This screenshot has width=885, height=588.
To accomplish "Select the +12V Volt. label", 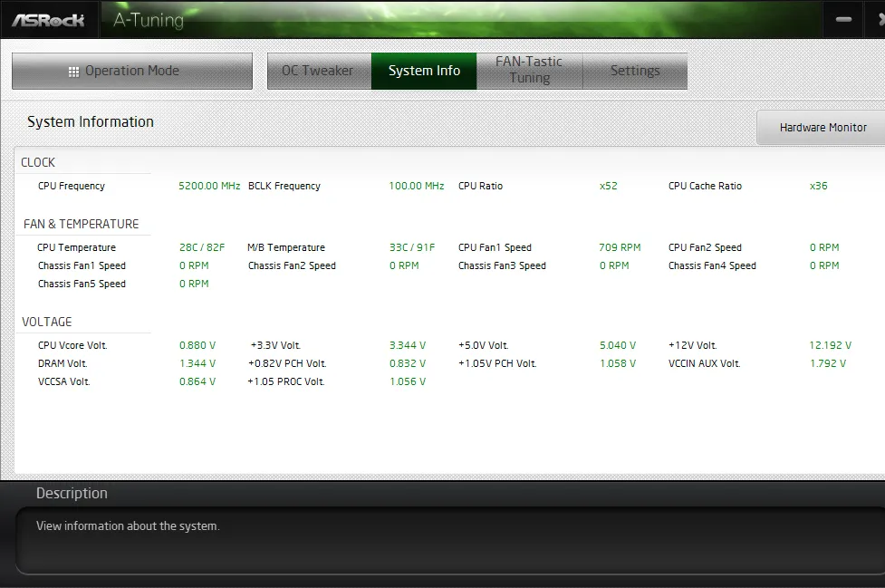I will click(693, 345).
